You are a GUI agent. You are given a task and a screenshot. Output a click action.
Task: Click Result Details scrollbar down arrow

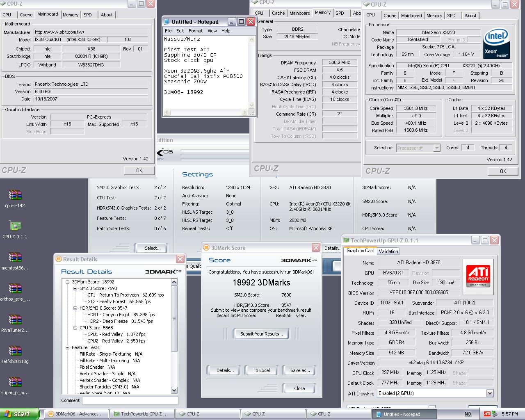pyautogui.click(x=174, y=390)
